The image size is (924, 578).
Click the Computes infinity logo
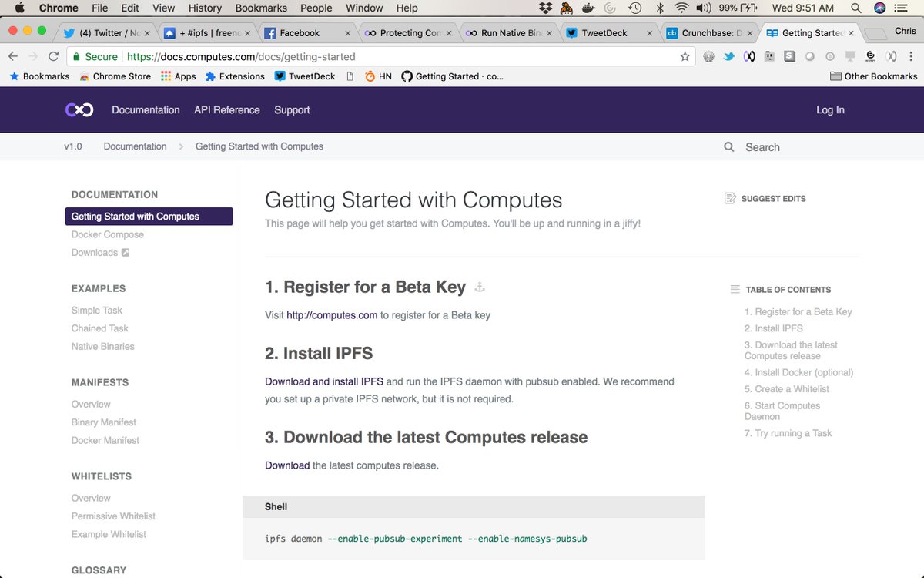pyautogui.click(x=79, y=110)
